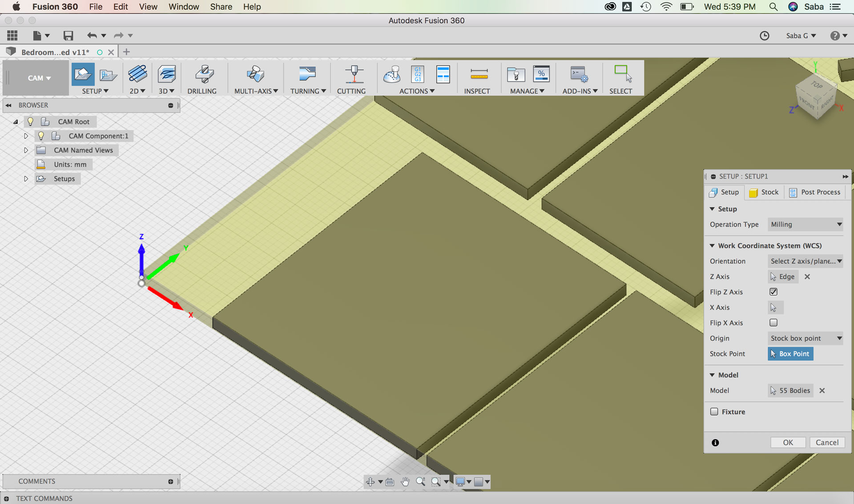Image resolution: width=854 pixels, height=504 pixels.
Task: Enable the Flip X Axis checkbox
Action: click(x=773, y=323)
